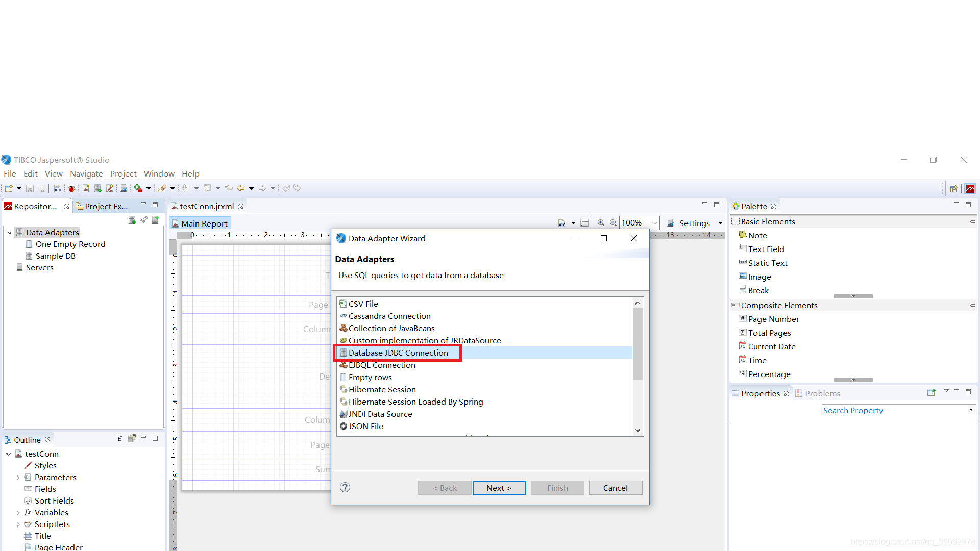Click the new report image icon in toolbar
This screenshot has height=551, width=980.
click(x=86, y=188)
